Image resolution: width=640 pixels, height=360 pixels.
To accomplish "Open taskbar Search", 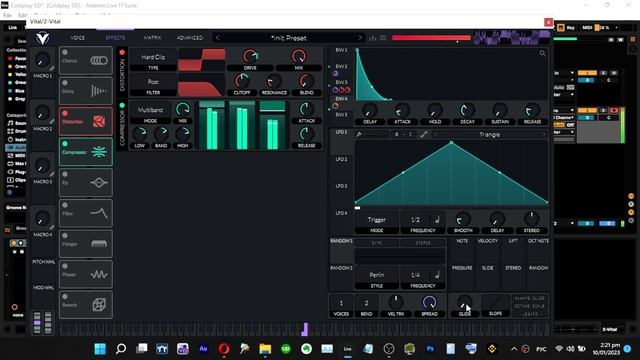I will pyautogui.click(x=121, y=349).
